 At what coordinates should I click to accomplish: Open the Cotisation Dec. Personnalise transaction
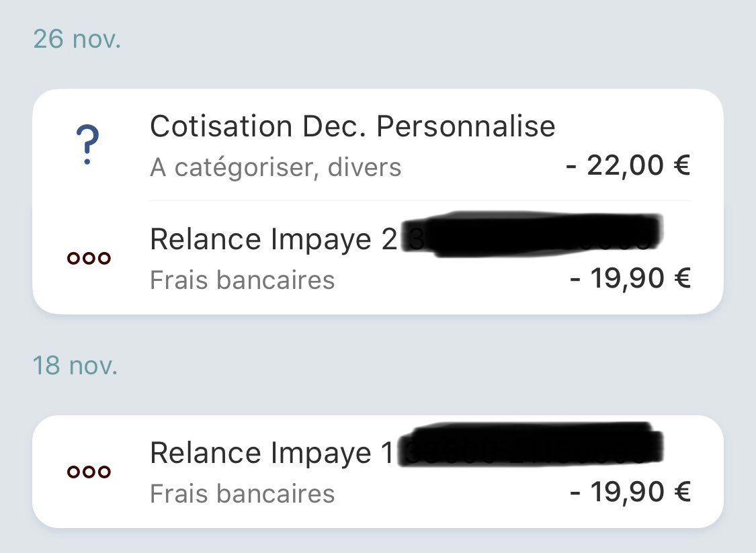pyautogui.click(x=352, y=126)
